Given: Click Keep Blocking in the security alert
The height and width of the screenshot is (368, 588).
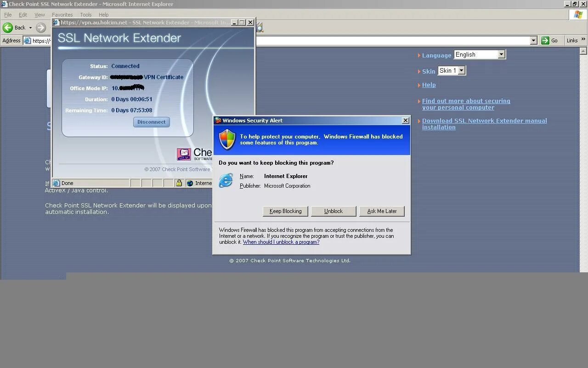Looking at the screenshot, I should coord(285,211).
